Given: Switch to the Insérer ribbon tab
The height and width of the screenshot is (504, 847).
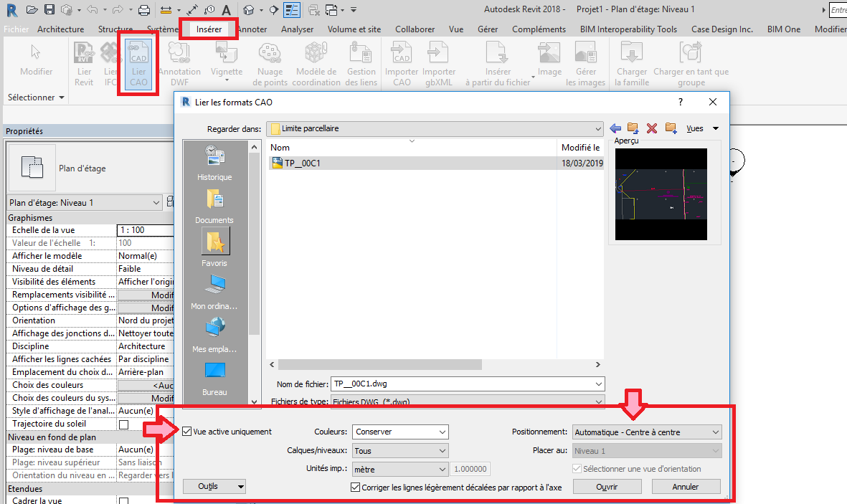Looking at the screenshot, I should click(209, 29).
